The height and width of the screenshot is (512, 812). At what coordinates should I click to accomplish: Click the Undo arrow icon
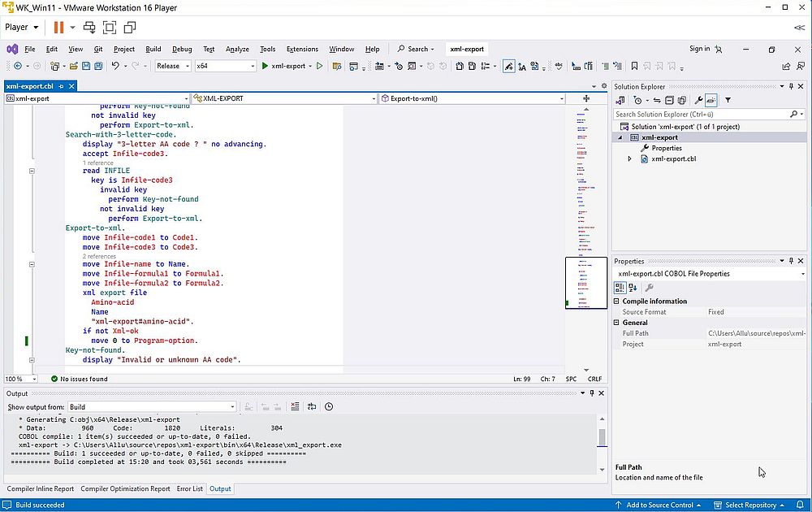[x=115, y=66]
